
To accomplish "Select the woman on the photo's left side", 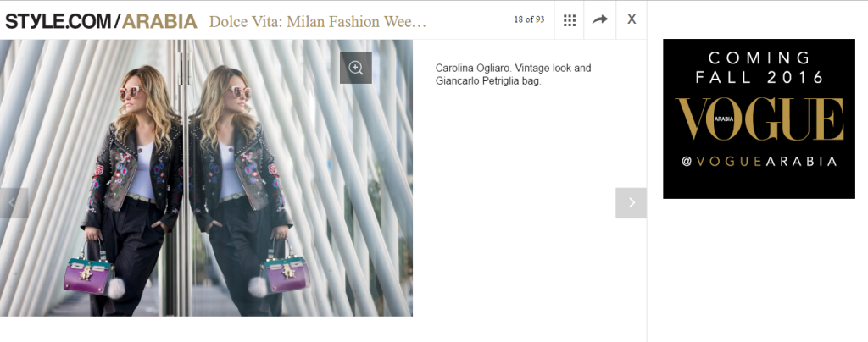I will click(x=129, y=190).
